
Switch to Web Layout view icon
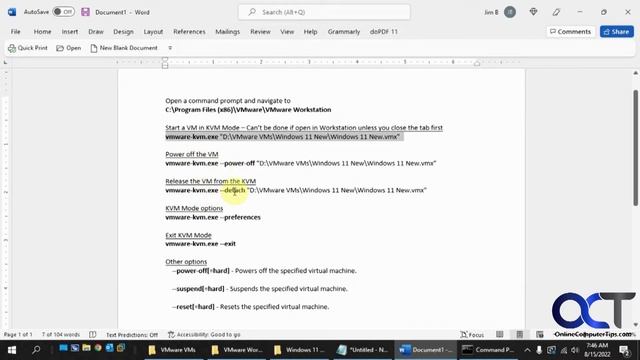pyautogui.click(x=540, y=334)
